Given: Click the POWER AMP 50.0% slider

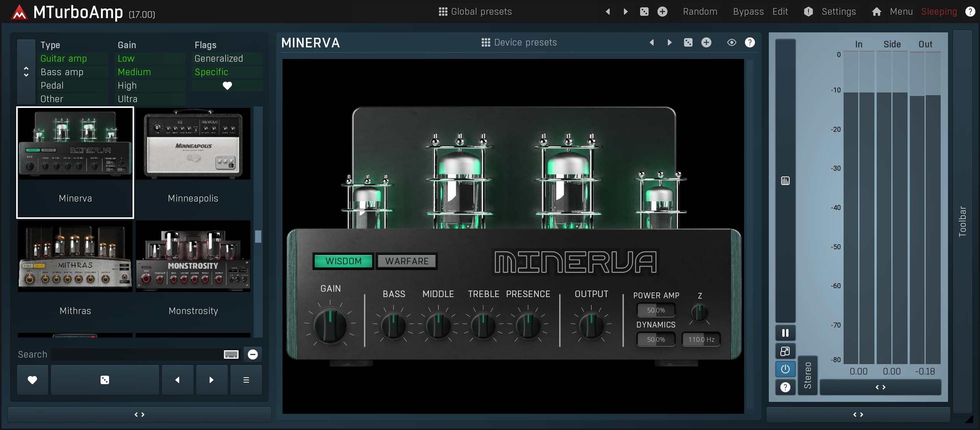Looking at the screenshot, I should (656, 310).
